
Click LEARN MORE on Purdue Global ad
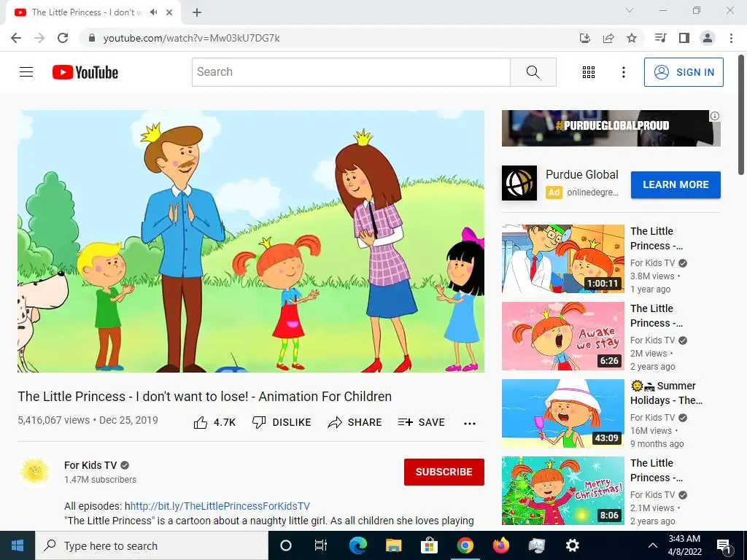[676, 184]
